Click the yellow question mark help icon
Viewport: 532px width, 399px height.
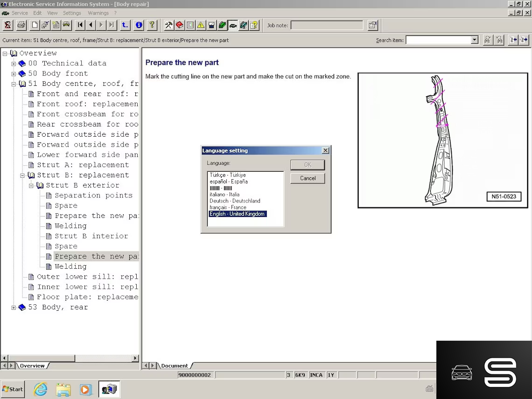pos(152,25)
